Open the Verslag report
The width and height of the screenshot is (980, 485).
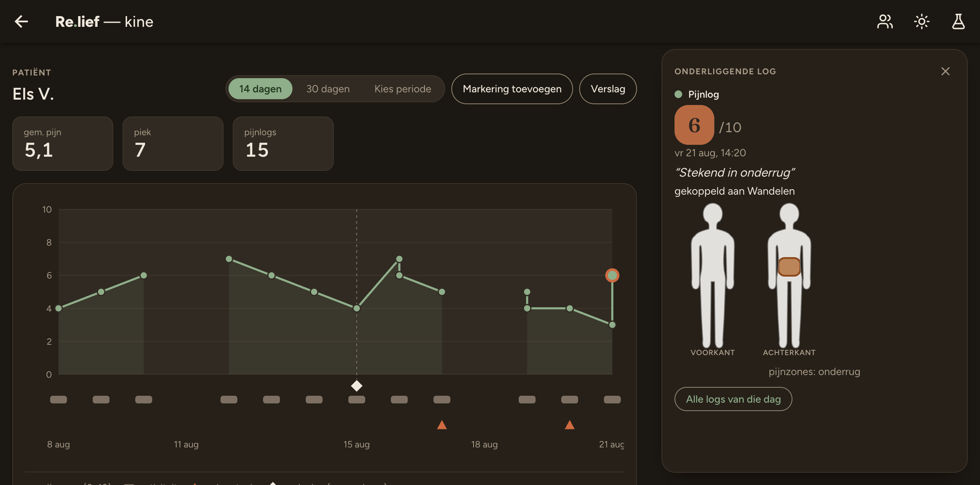[x=608, y=89]
